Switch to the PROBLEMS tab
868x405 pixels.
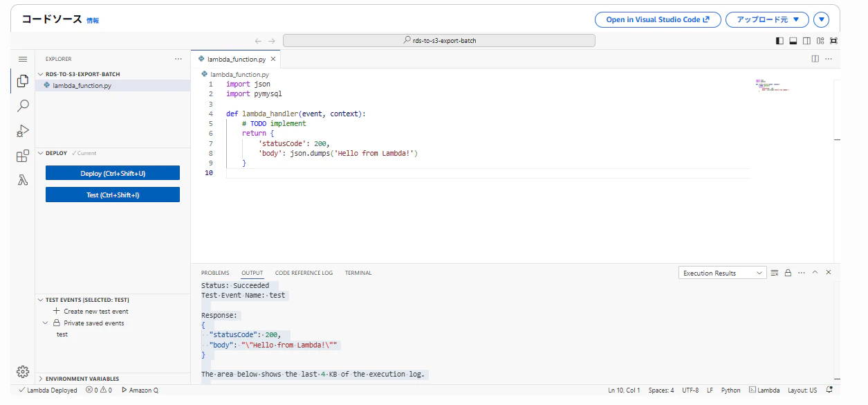(215, 273)
